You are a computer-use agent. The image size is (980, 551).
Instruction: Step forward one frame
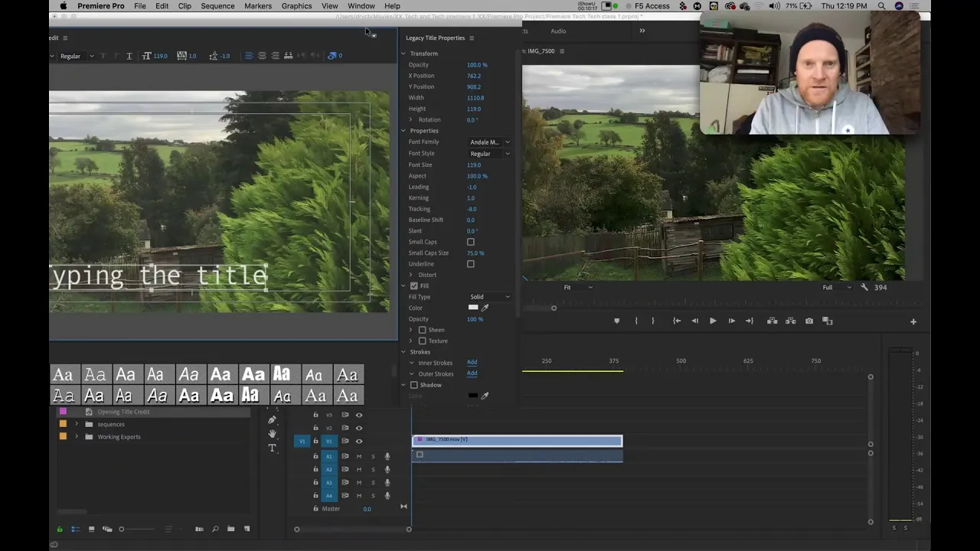[x=731, y=321]
